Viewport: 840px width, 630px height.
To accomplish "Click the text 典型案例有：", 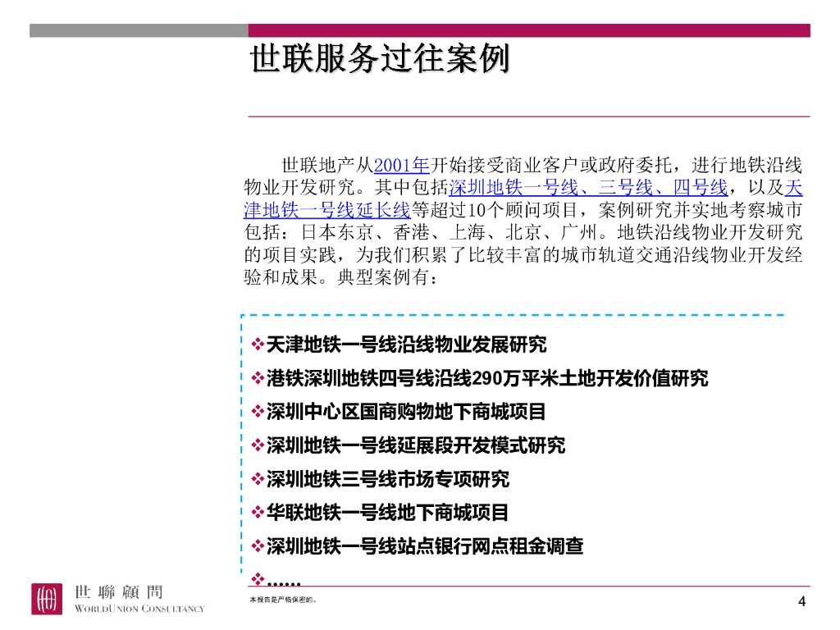I will coord(387,277).
